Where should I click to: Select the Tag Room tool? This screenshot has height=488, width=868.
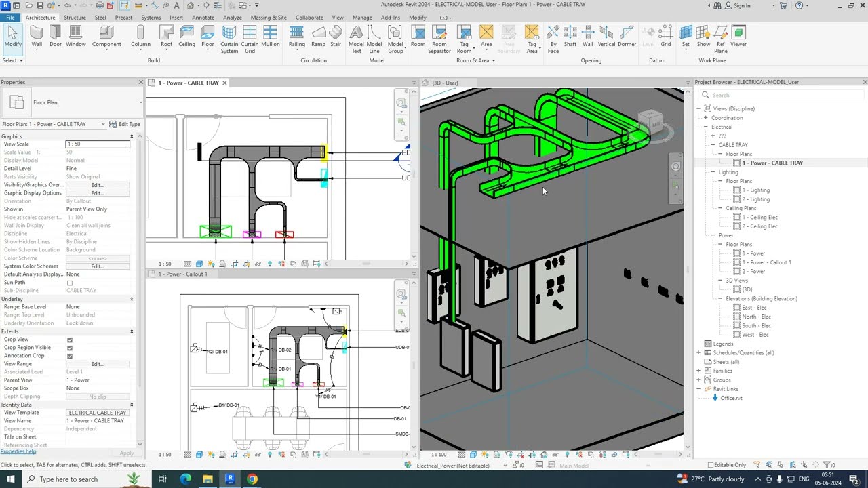(x=464, y=40)
